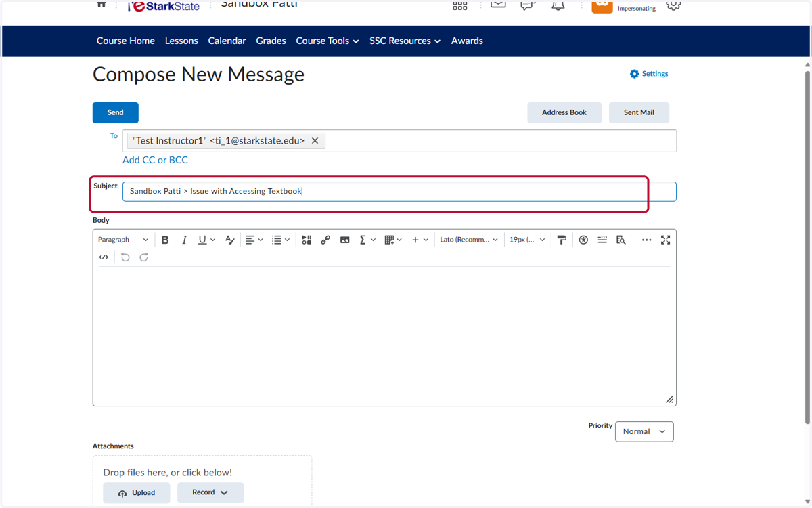Image resolution: width=812 pixels, height=508 pixels.
Task: Open the Priority Normal dropdown
Action: pyautogui.click(x=644, y=431)
